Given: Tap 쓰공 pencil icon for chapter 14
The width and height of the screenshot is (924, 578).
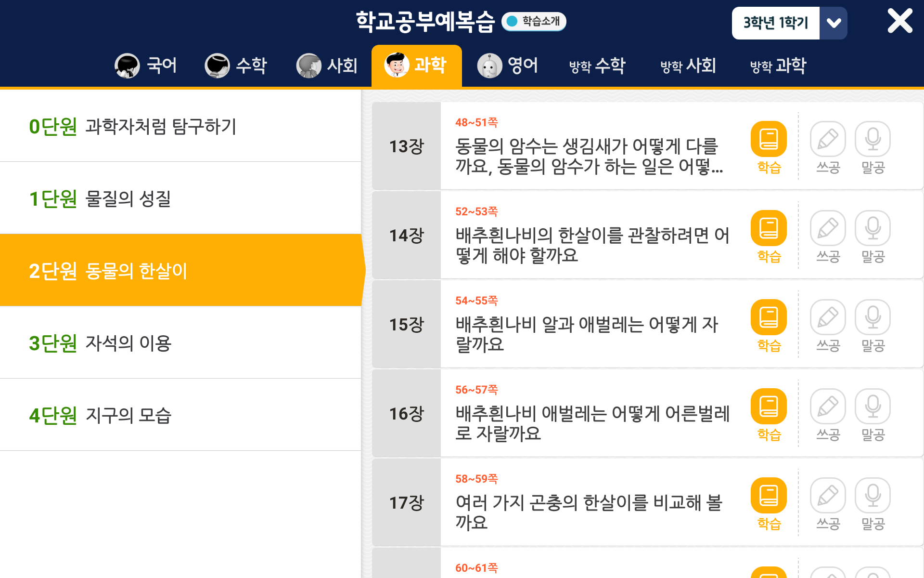Looking at the screenshot, I should pos(828,229).
